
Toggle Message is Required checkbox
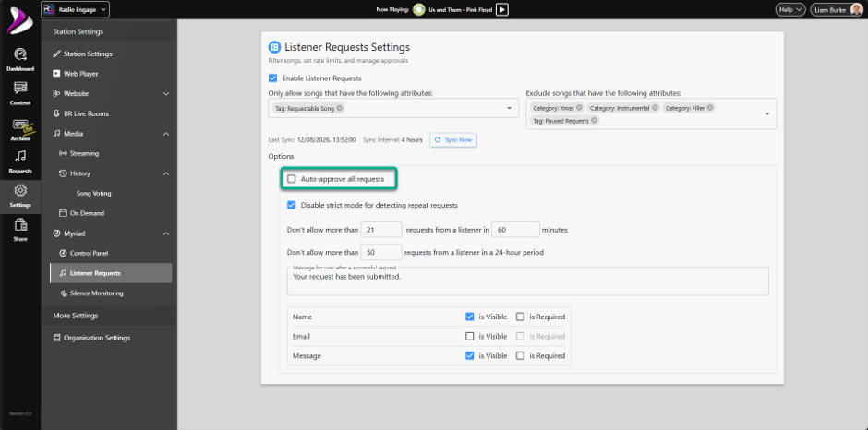click(520, 355)
